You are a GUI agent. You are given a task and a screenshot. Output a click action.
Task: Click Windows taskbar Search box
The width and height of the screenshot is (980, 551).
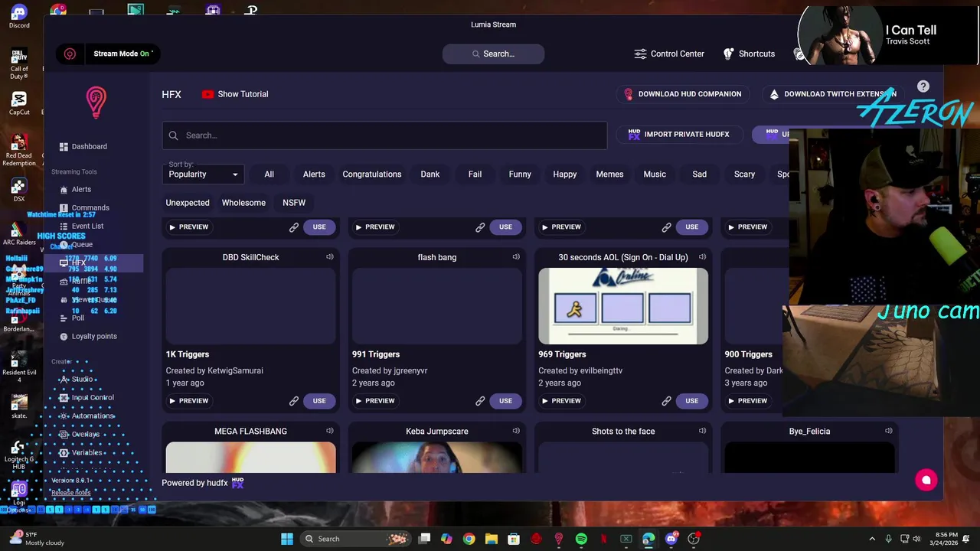click(356, 539)
